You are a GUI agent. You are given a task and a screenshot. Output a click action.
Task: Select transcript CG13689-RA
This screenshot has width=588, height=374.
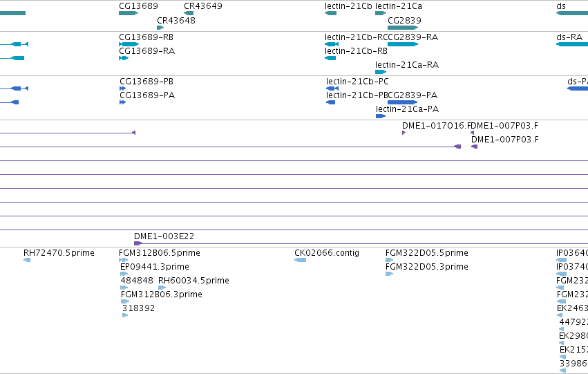pyautogui.click(x=124, y=58)
